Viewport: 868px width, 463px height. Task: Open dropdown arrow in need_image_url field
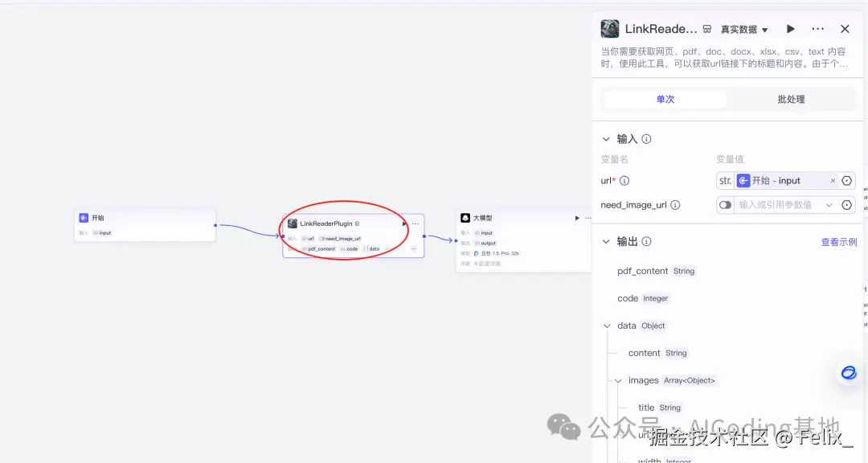pyautogui.click(x=829, y=205)
